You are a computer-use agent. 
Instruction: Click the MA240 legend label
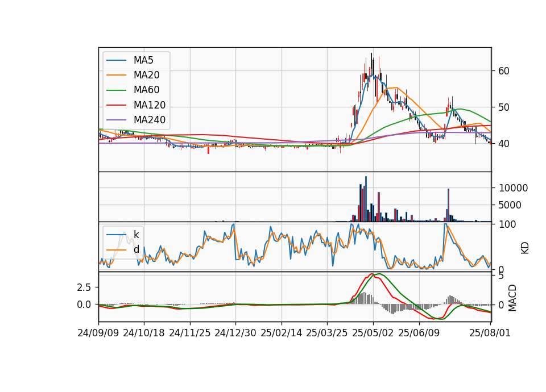150,120
